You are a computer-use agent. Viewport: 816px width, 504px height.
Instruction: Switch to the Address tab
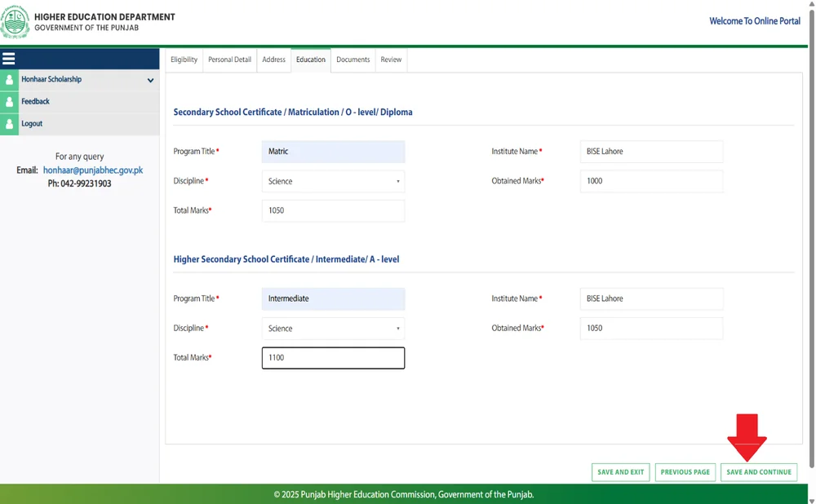[273, 60]
